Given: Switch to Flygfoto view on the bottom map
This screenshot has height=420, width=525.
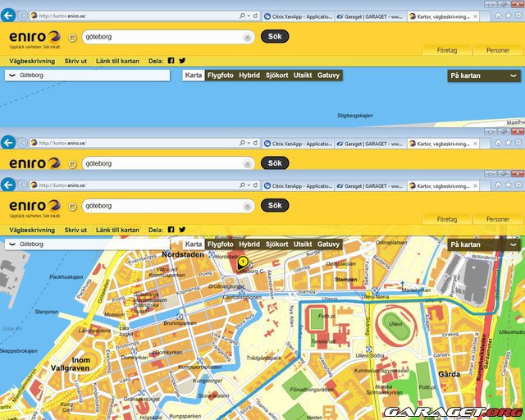Looking at the screenshot, I should coord(220,244).
